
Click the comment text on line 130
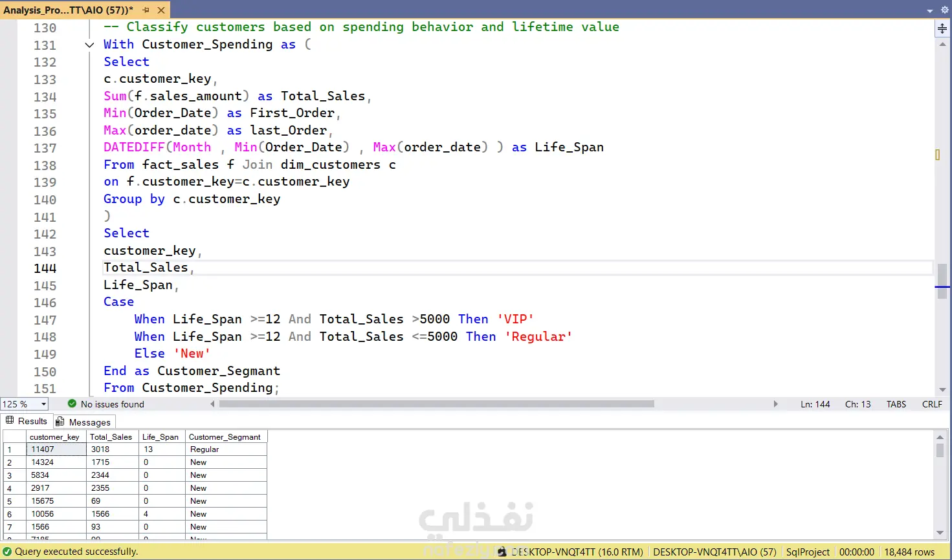(361, 27)
